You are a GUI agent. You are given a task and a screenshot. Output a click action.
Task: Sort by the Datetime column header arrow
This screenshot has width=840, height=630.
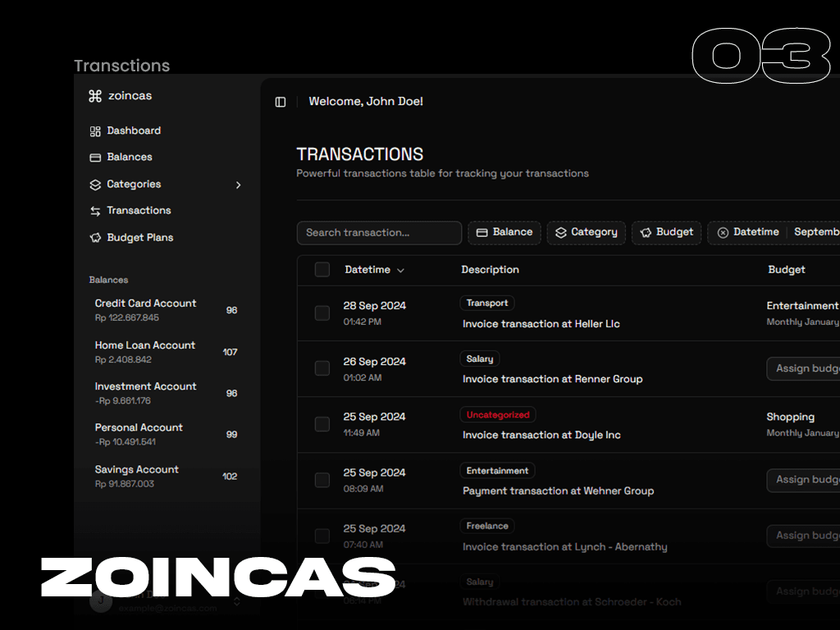click(x=400, y=271)
